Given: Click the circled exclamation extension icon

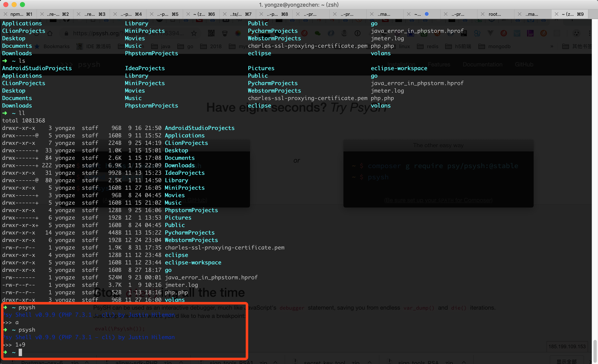Looking at the screenshot, I should (x=358, y=33).
